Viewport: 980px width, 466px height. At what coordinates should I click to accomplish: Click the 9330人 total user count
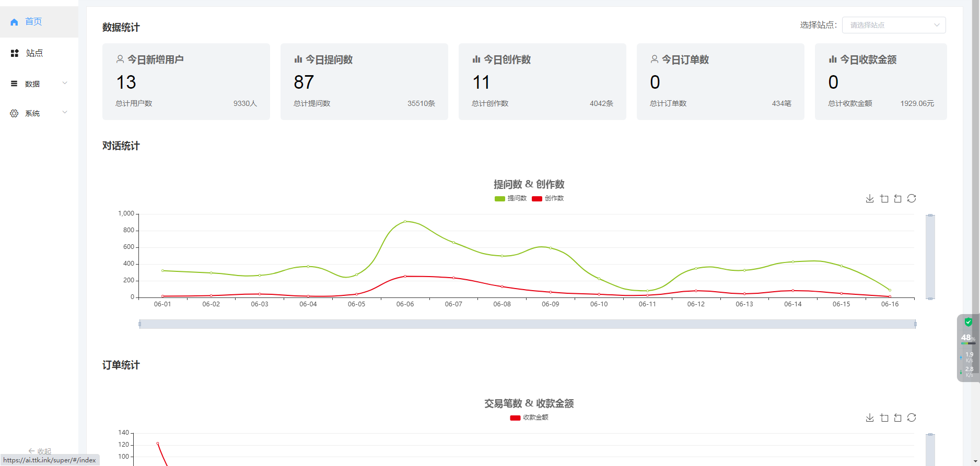click(245, 103)
